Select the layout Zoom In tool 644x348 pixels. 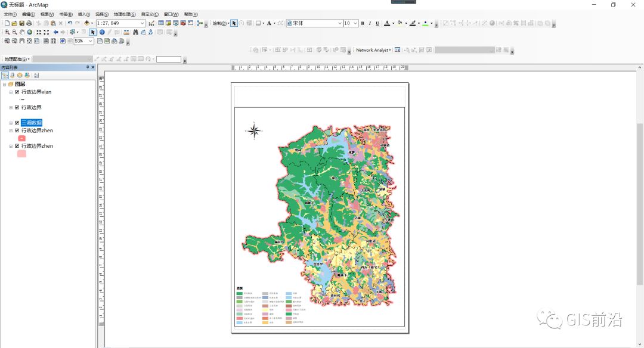7,41
